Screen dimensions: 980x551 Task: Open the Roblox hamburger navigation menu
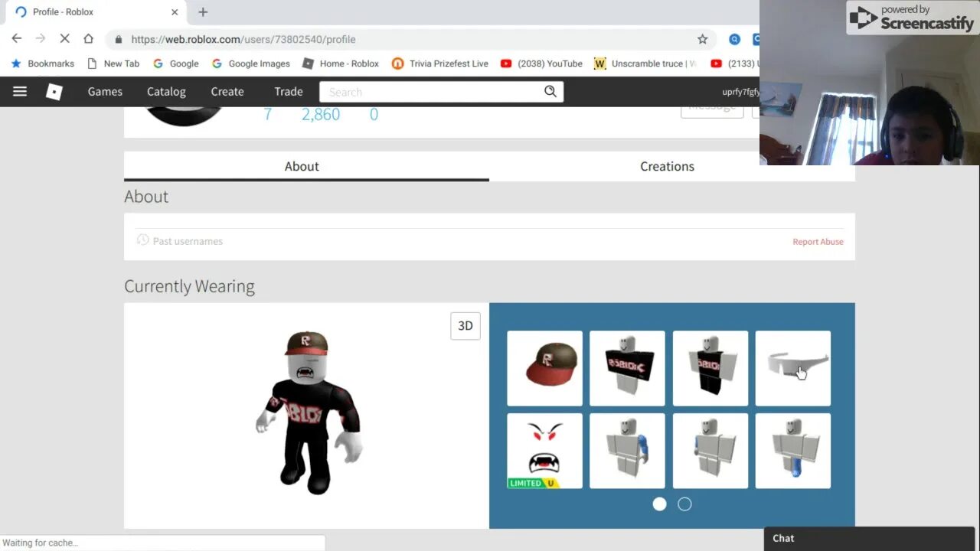(20, 91)
